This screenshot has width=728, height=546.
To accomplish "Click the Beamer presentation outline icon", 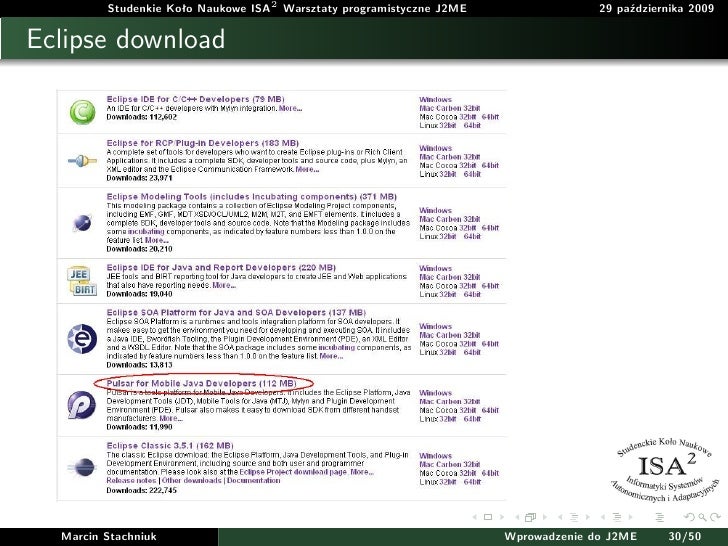I will click(660, 517).
